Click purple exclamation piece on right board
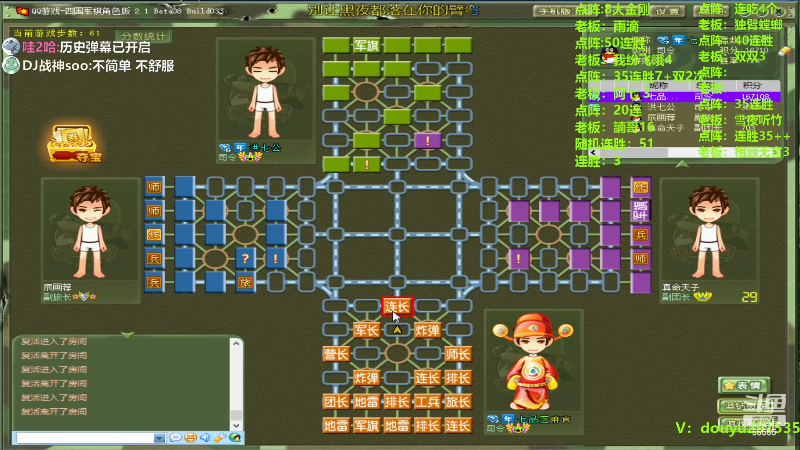The image size is (800, 450). [x=519, y=259]
